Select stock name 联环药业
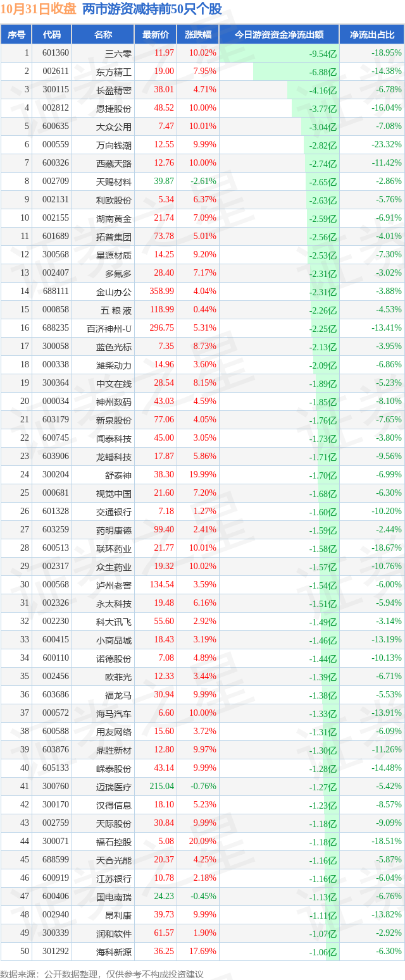Image resolution: width=405 pixels, height=980 pixels. click(x=114, y=548)
